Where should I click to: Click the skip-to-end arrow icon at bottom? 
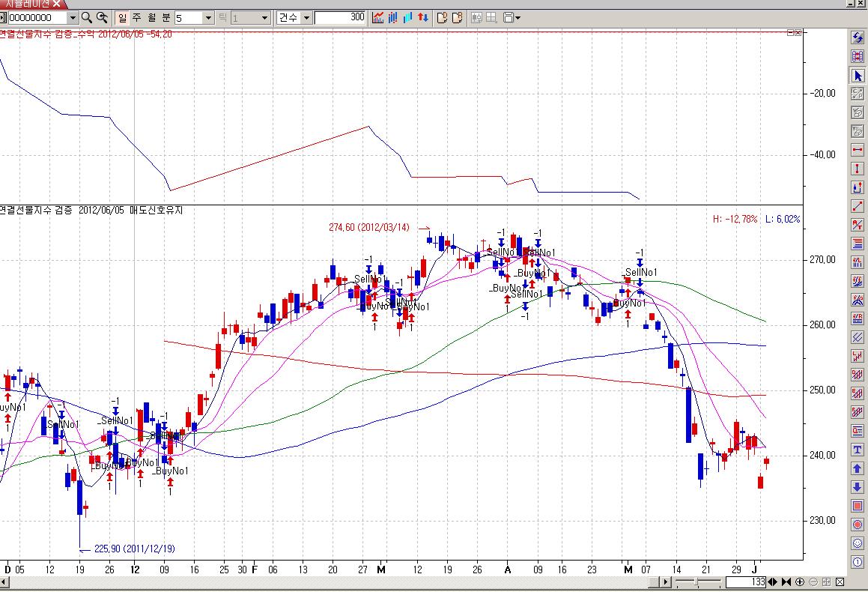tap(786, 582)
